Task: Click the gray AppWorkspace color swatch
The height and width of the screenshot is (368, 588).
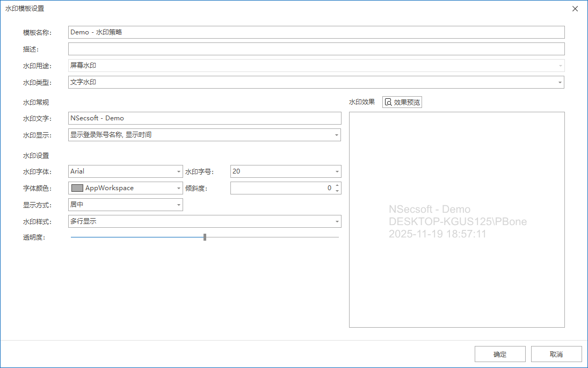Action: (77, 188)
